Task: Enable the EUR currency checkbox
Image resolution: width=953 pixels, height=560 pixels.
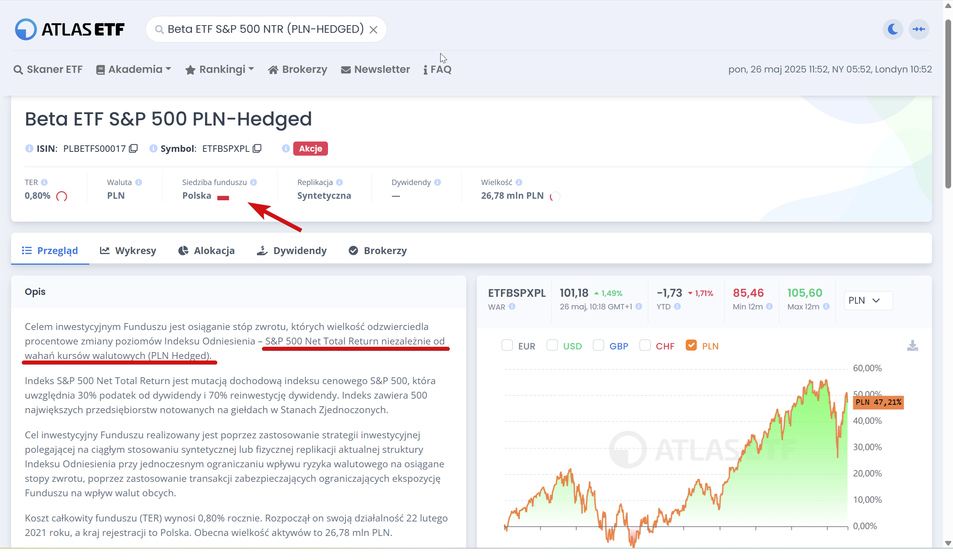Action: coord(507,346)
